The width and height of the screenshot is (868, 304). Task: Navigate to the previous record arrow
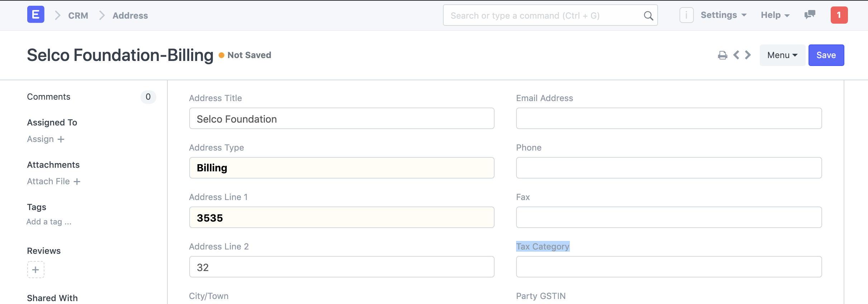[x=736, y=55]
